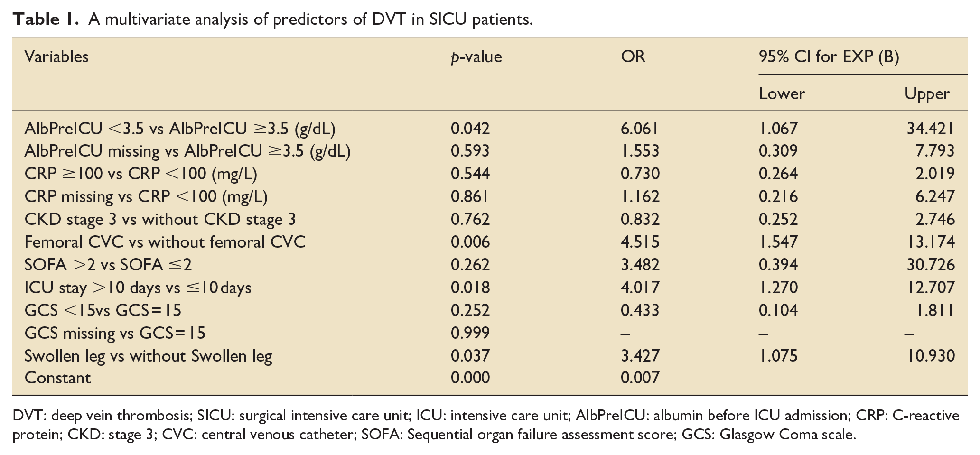Click the Lower subheader
This screenshot has height=455, width=980.
pyautogui.click(x=782, y=93)
